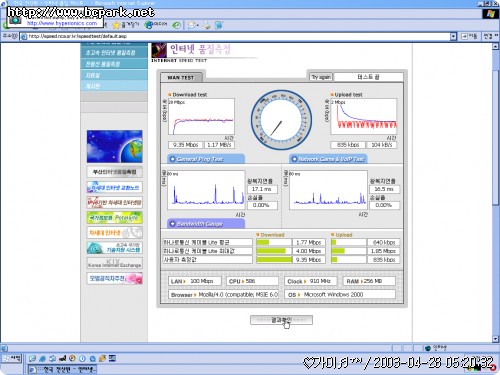Click the Show Desktop quick launch icon

pyautogui.click(x=32, y=359)
